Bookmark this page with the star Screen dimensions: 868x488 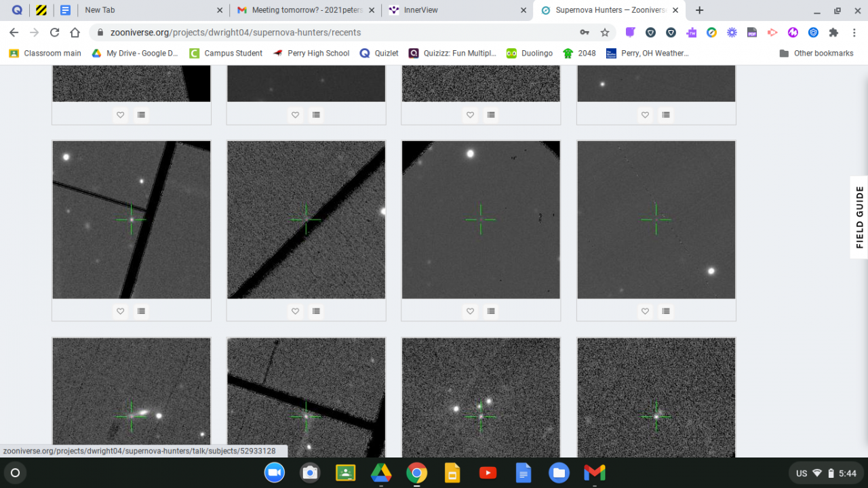coord(605,33)
